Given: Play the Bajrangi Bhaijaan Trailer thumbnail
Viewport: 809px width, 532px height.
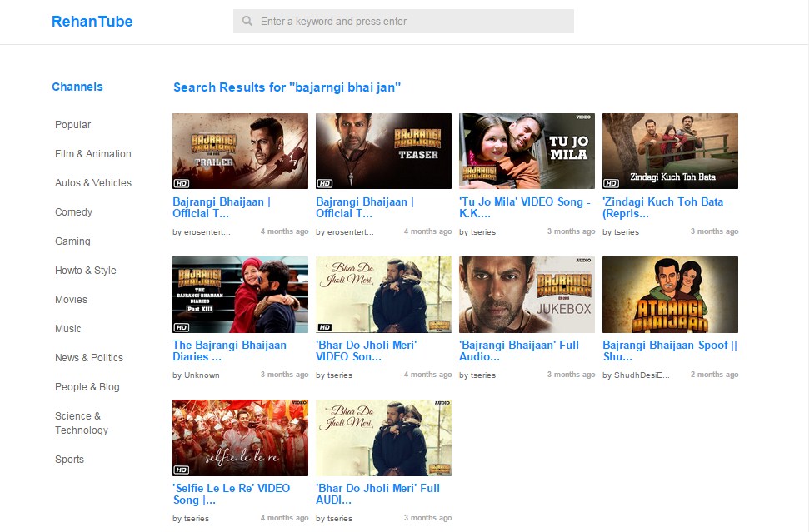Looking at the screenshot, I should tap(240, 151).
